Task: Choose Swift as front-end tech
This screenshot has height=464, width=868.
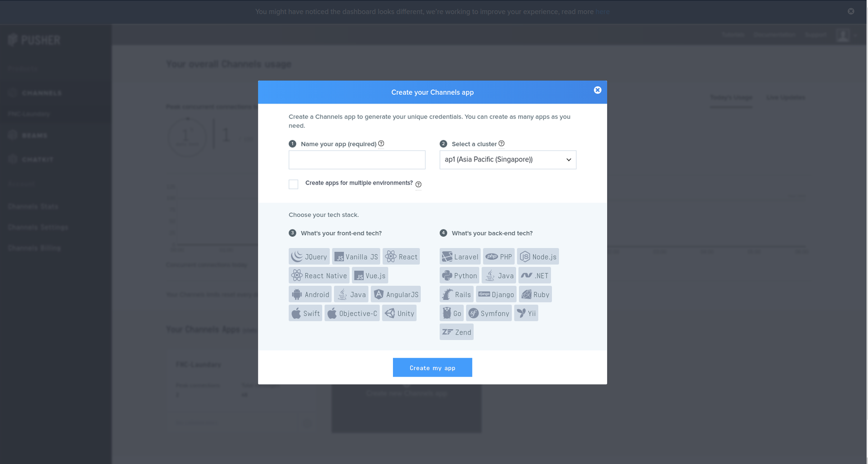Action: pos(306,313)
